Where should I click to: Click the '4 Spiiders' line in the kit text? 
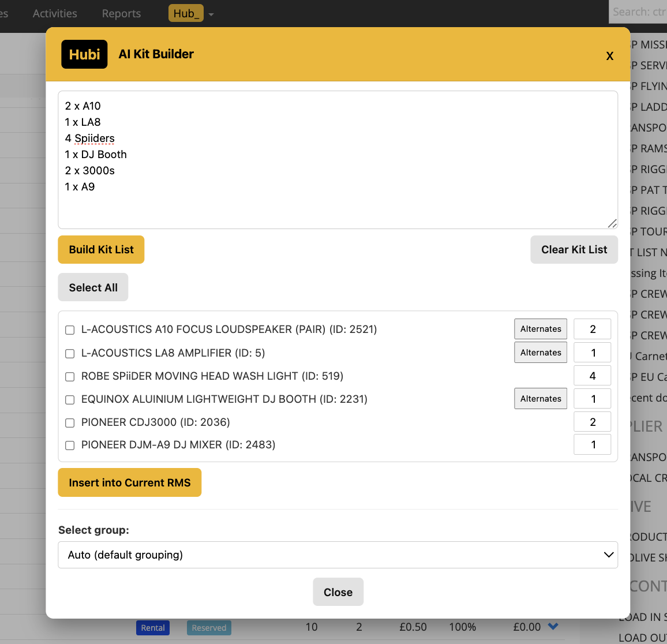point(90,138)
